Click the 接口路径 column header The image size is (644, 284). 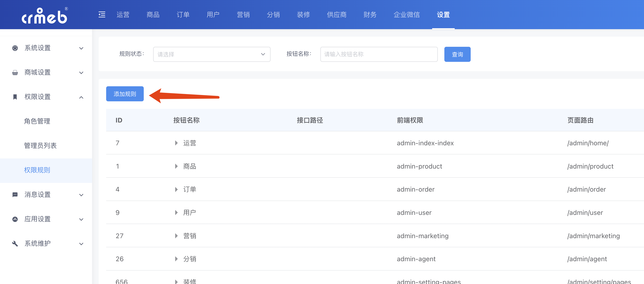(310, 120)
